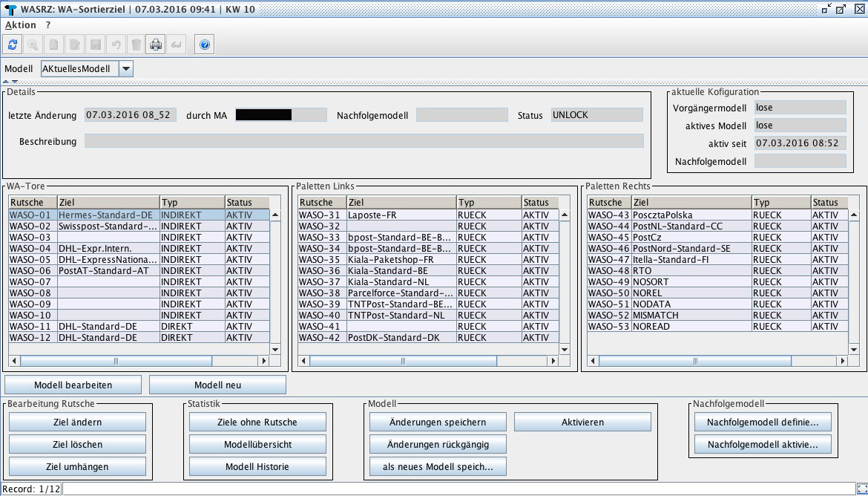Open the ? help menu
The width and height of the screenshot is (868, 496).
pyautogui.click(x=48, y=25)
